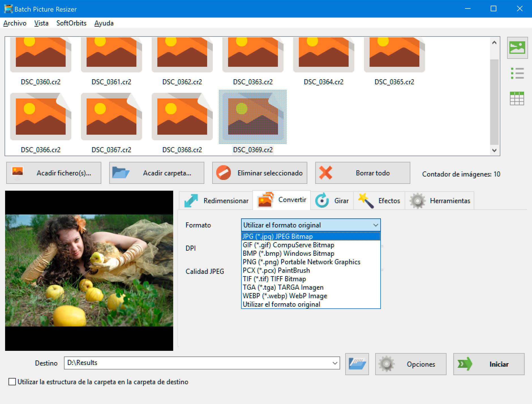Click the Batch Picture Resizer app icon
Image resolution: width=532 pixels, height=404 pixels.
8,9
